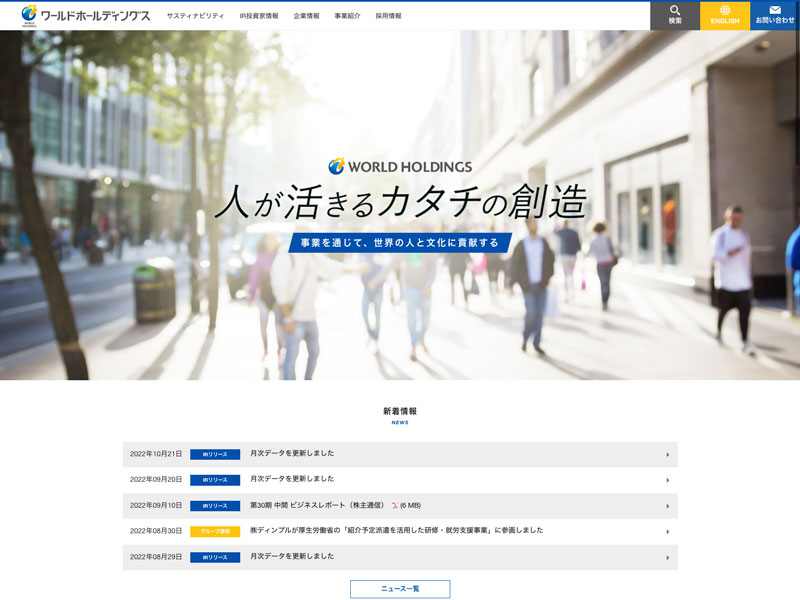Click blue IRリリース tag on the 10月21日 row
The width and height of the screenshot is (800, 600).
(x=215, y=454)
